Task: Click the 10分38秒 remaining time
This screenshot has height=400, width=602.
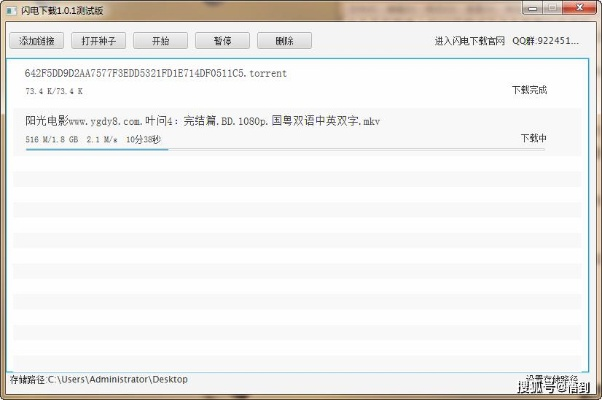Action: (144, 139)
